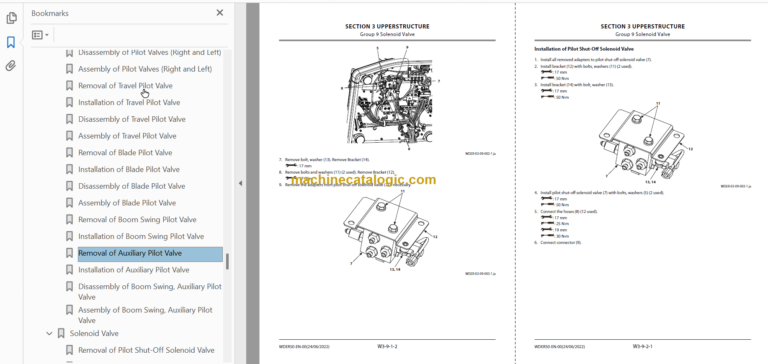Select Assembly of Blade Pilot Valve
Viewport: 768px width, 364px height.
coord(127,203)
